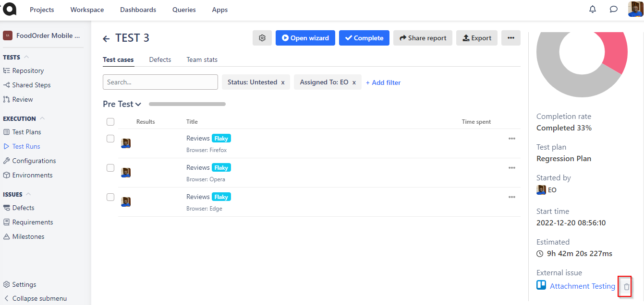Collapse the Pre Test section chevron

pos(138,105)
